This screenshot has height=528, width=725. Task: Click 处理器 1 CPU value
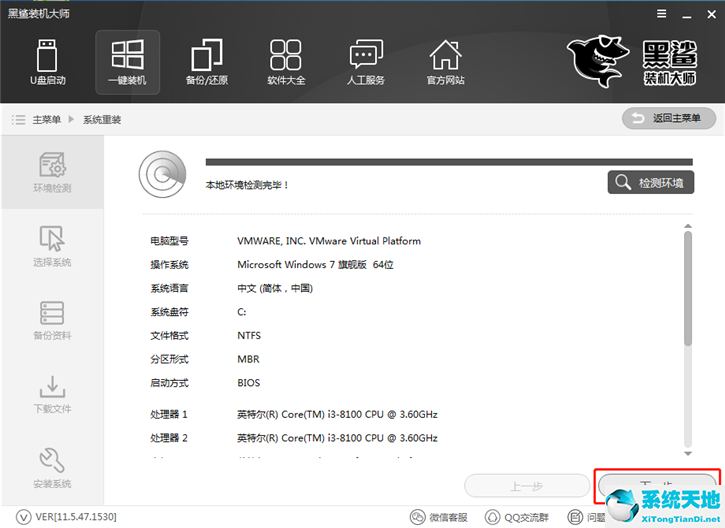point(338,414)
